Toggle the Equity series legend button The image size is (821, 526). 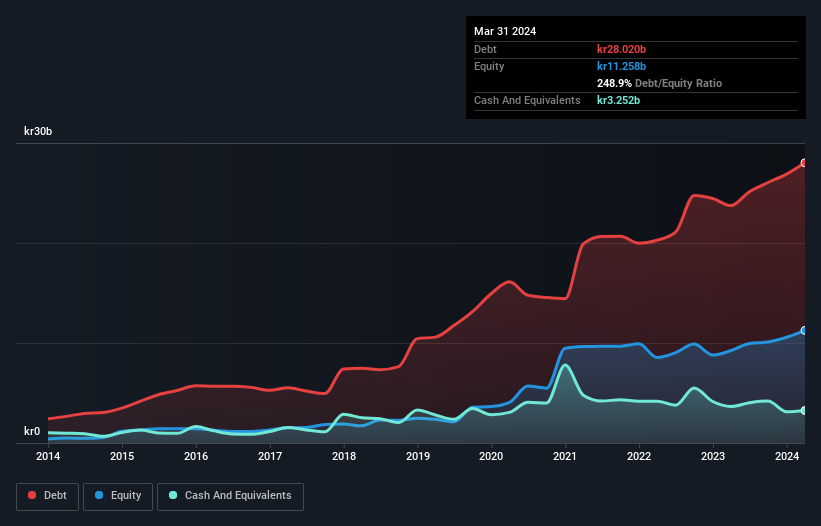[118, 496]
